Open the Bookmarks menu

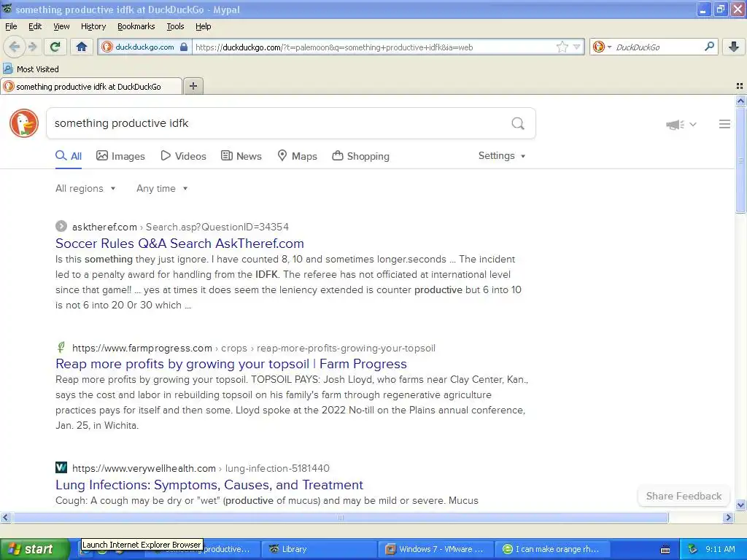(x=136, y=26)
